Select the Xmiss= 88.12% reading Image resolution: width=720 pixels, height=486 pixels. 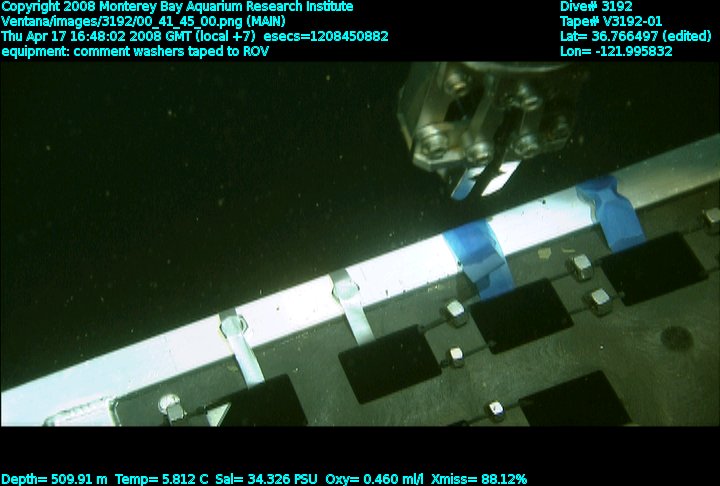click(479, 479)
